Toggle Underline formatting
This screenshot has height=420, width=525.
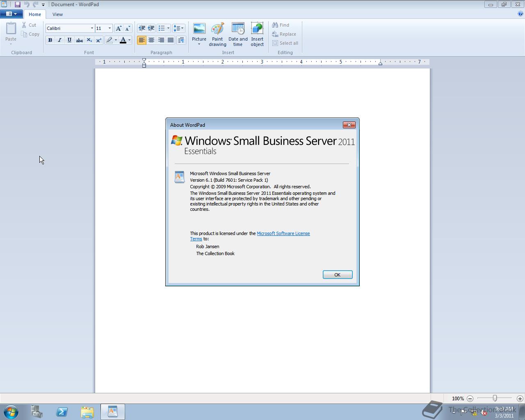(69, 40)
